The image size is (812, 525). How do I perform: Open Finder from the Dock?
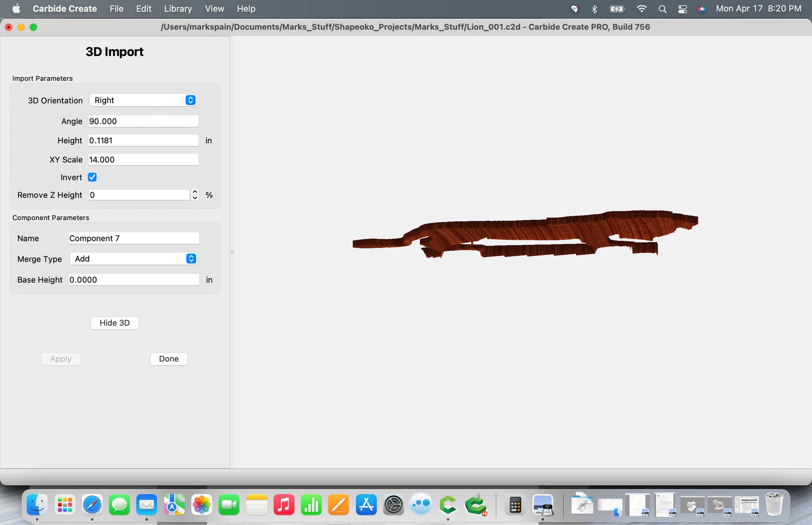coord(37,505)
